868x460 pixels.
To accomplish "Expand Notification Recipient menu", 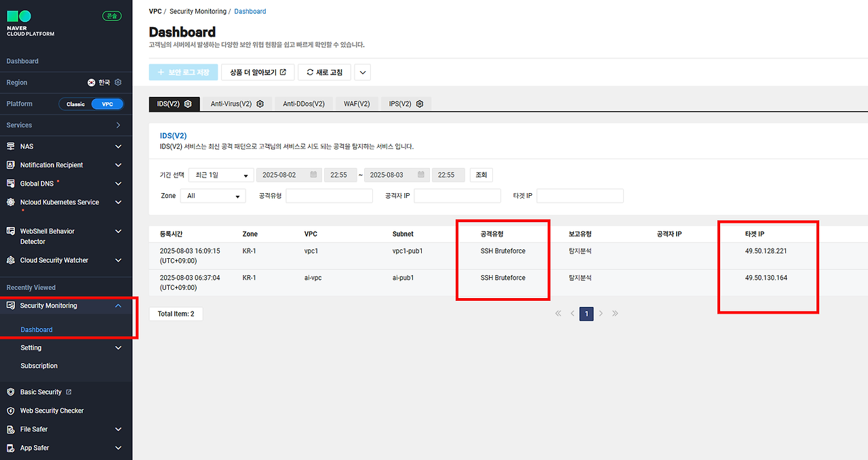I will point(118,165).
